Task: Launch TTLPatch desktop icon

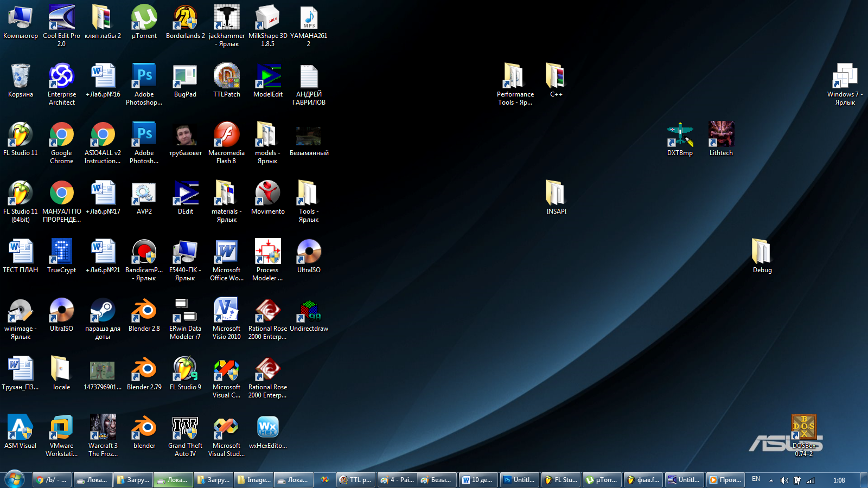Action: 227,81
